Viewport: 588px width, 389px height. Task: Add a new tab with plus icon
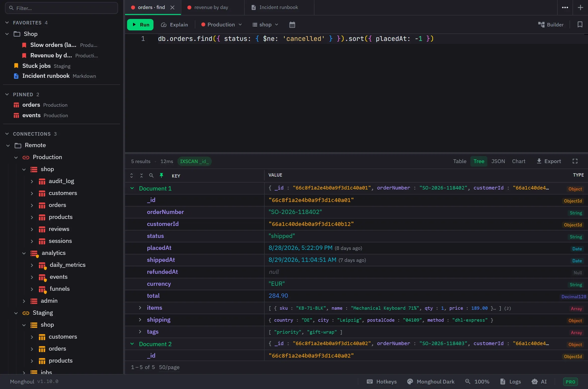tap(580, 7)
